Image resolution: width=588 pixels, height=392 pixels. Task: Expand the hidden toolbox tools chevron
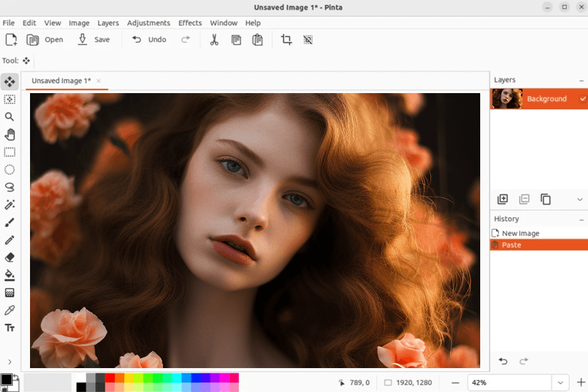coord(10,362)
